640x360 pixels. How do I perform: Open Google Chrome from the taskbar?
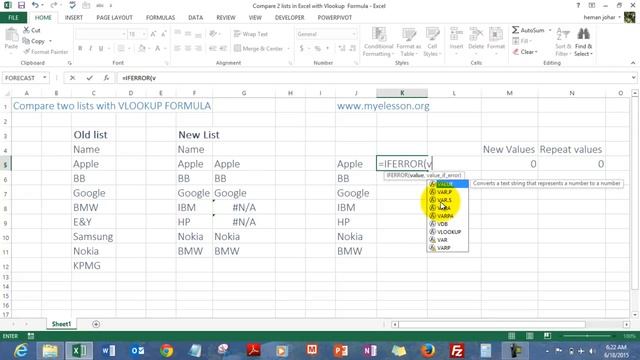click(x=166, y=350)
